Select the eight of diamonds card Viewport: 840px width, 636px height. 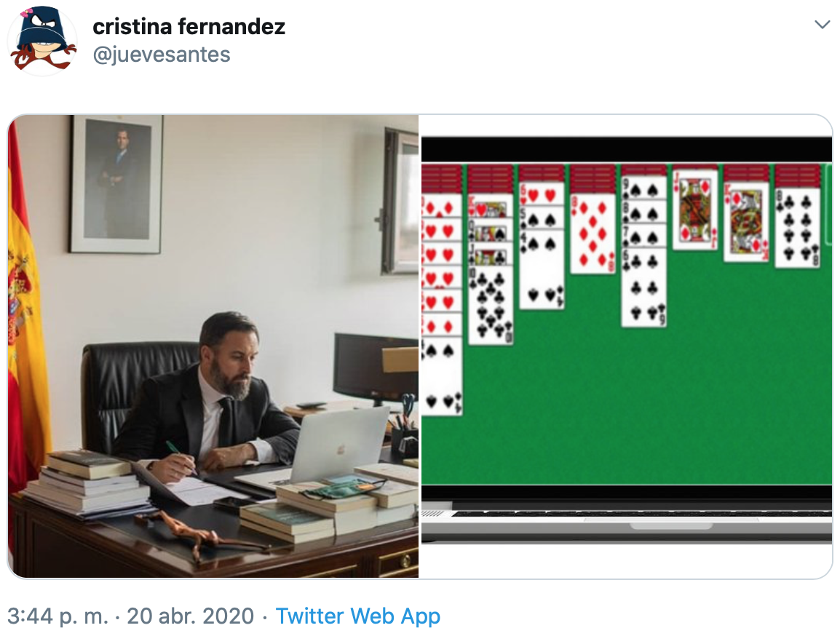point(593,234)
